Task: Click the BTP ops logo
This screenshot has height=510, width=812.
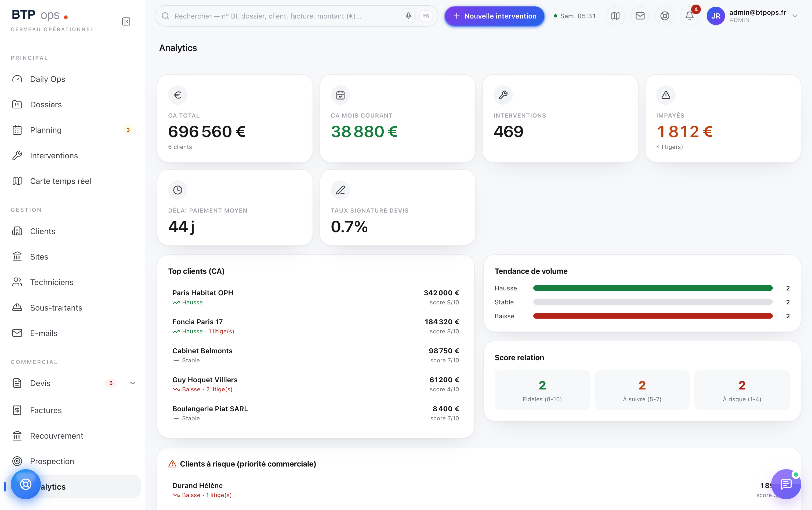Action: click(40, 15)
